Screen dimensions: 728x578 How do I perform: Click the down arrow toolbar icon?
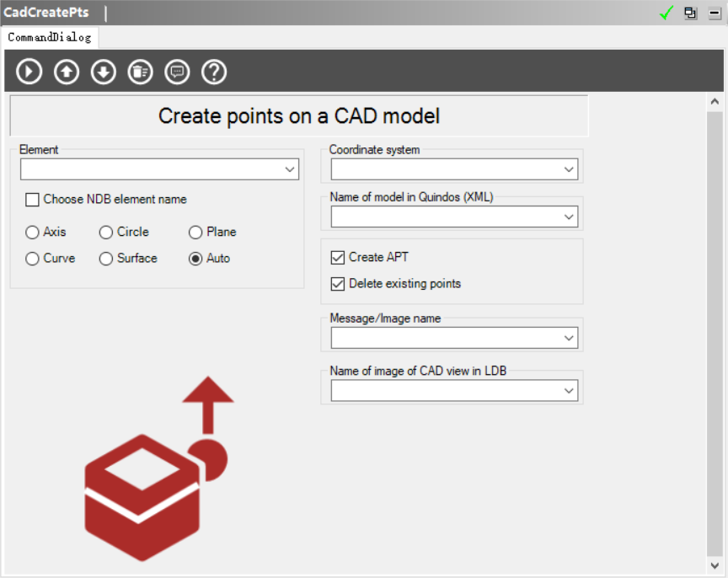click(x=104, y=72)
